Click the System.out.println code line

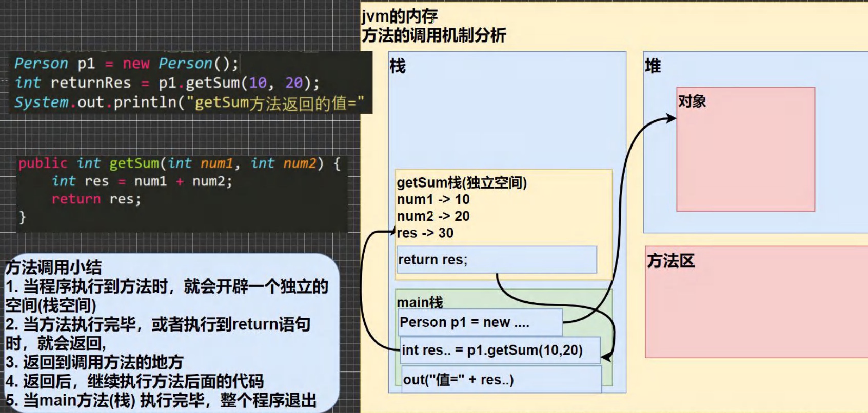pyautogui.click(x=189, y=102)
